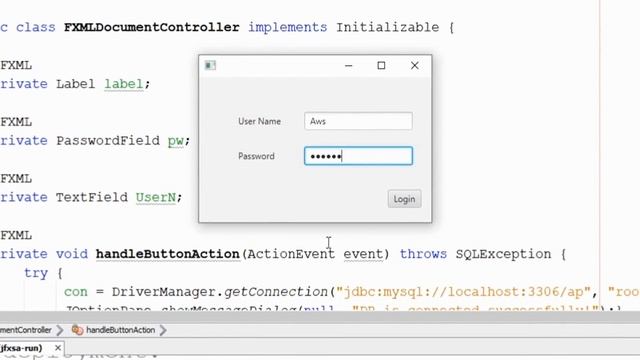Select handleButtonAction in the breadcrumb bar
This screenshot has height=360, width=640.
click(120, 330)
